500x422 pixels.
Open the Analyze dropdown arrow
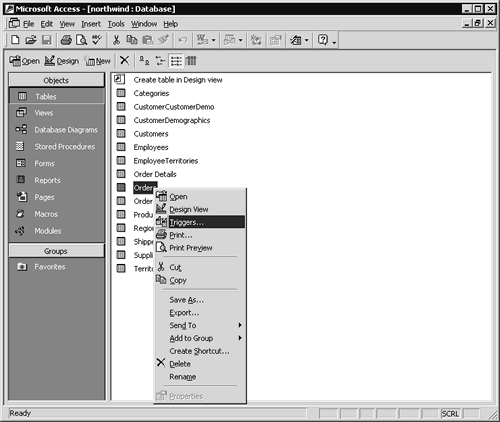click(x=240, y=41)
